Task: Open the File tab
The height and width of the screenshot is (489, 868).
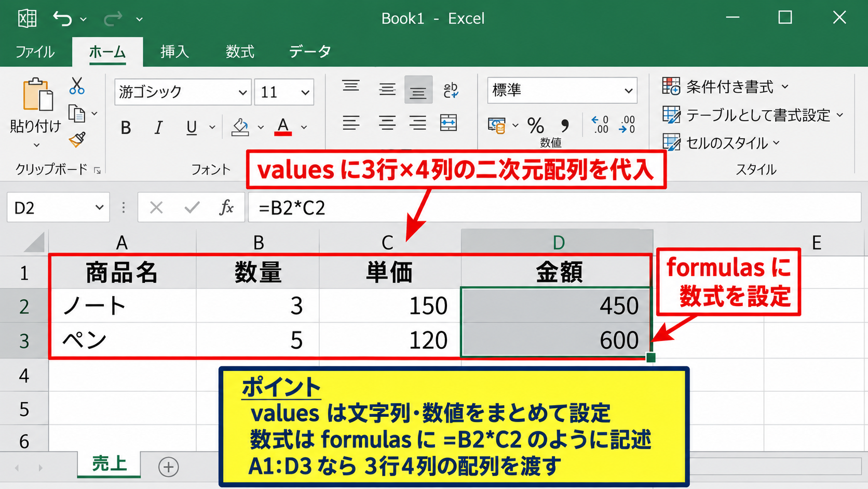Action: 35,52
